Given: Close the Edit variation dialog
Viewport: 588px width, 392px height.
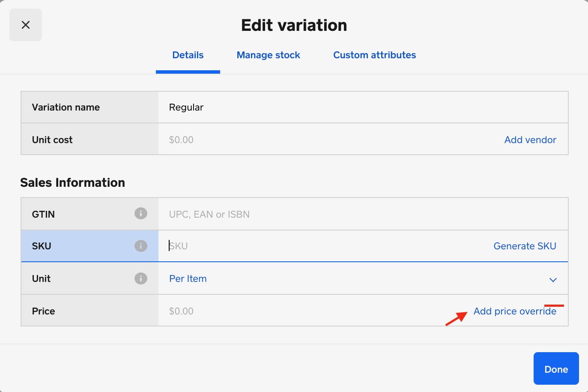Looking at the screenshot, I should (x=26, y=25).
